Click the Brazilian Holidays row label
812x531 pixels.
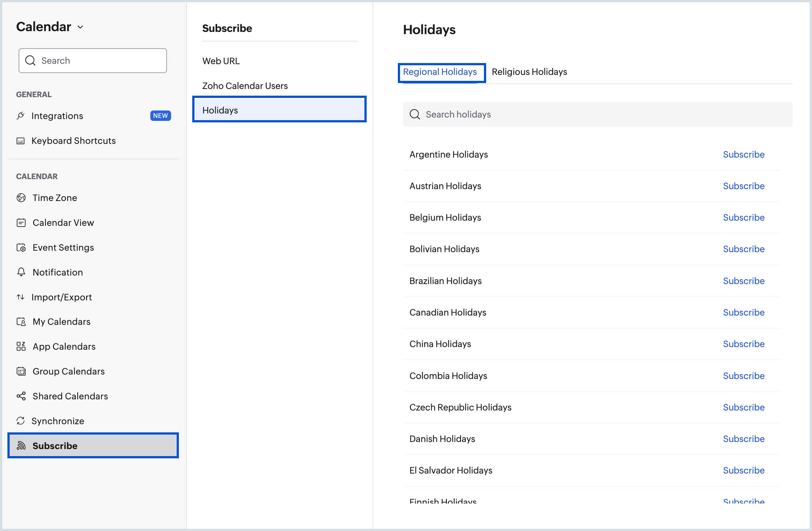point(445,281)
